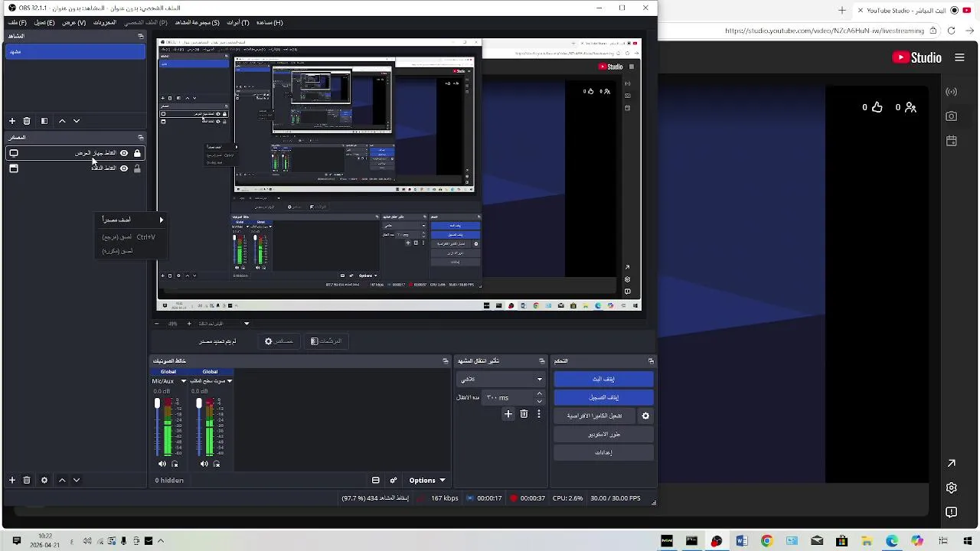
Task: Increase transition duration stepper up
Action: click(539, 394)
